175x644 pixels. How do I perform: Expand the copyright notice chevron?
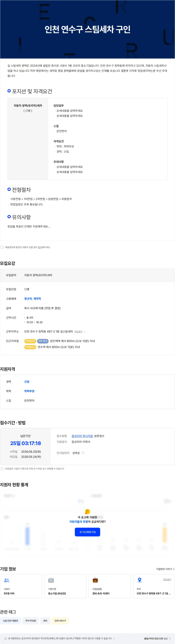(x=114, y=638)
